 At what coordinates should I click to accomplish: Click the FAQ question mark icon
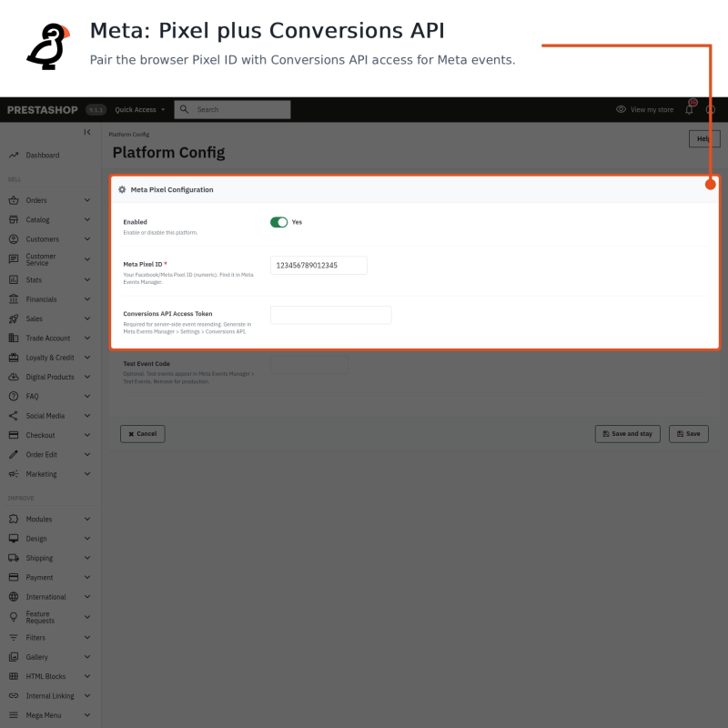click(14, 396)
